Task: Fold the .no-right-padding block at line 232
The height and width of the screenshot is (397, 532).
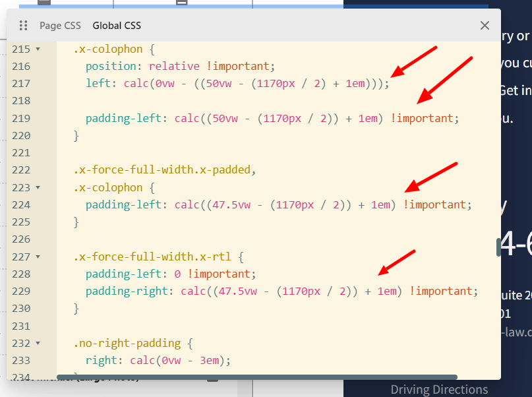Action: (x=38, y=344)
